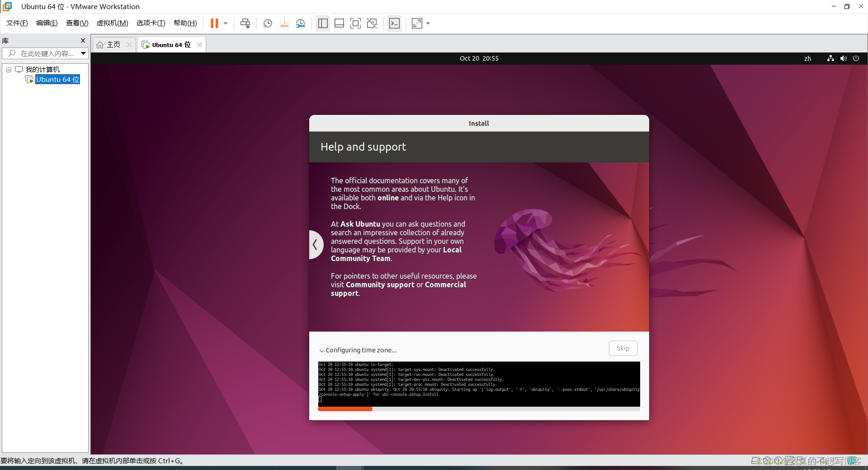This screenshot has width=868, height=470.
Task: Click the volume icon in Ubuntu panel
Action: [x=844, y=58]
